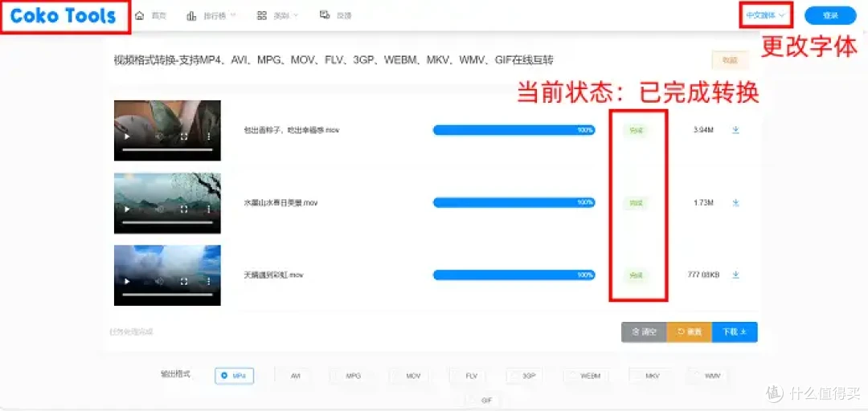Click the 完成 status tag of 3.94M file

click(x=636, y=131)
